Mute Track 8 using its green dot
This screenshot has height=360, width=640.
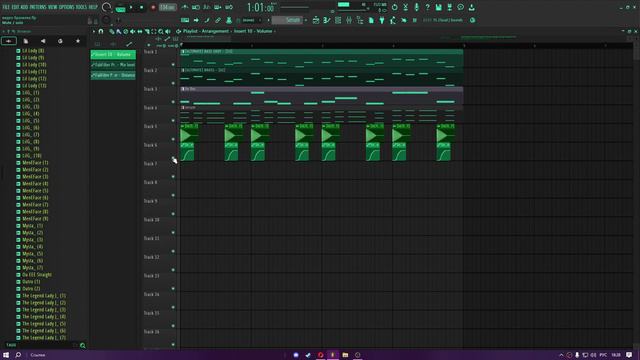pyautogui.click(x=173, y=195)
